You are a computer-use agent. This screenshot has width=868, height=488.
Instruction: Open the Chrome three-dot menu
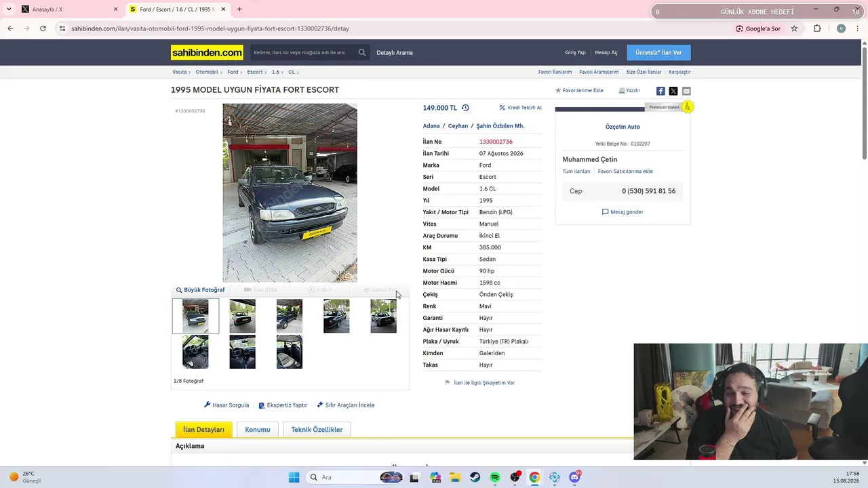[x=857, y=28]
